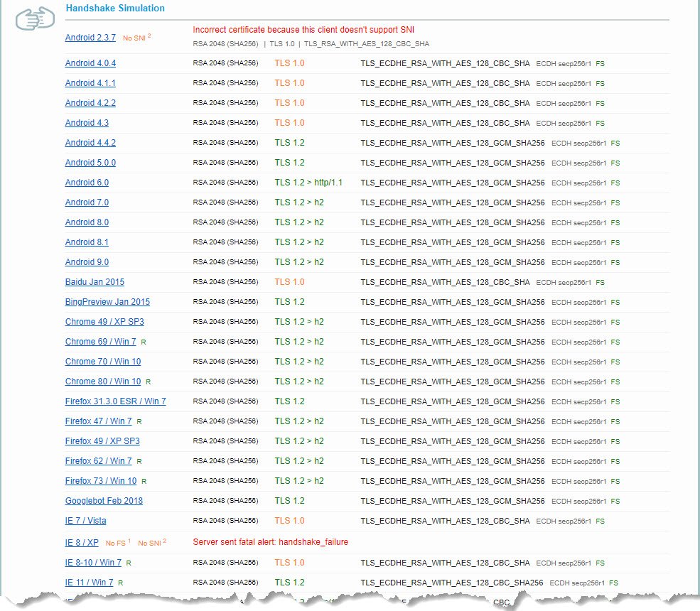
Task: Open the IE 7 / Vista link
Action: 86,520
